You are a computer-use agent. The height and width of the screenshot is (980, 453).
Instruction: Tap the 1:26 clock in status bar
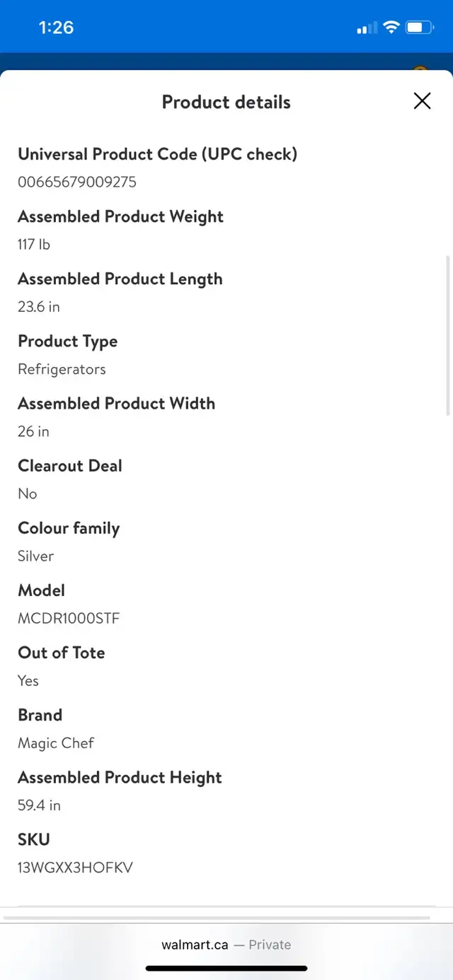[x=56, y=28]
